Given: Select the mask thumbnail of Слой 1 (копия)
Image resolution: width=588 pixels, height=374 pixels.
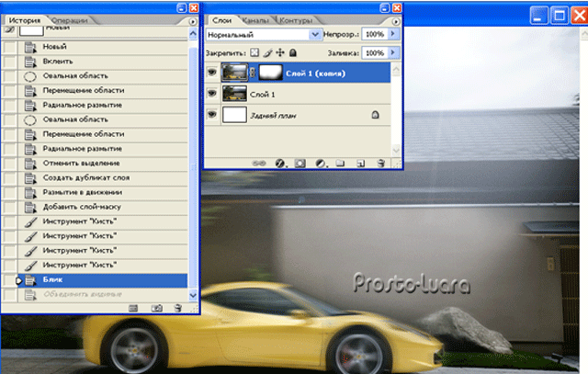Looking at the screenshot, I should point(270,73).
